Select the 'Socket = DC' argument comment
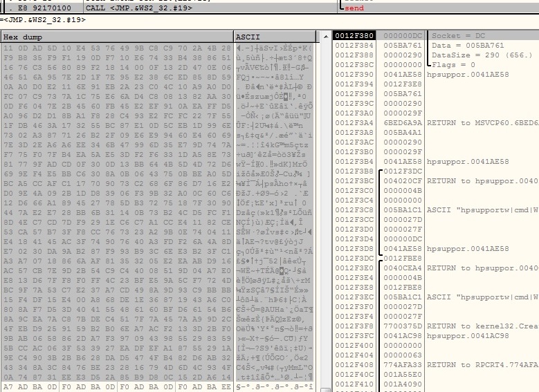 point(458,36)
